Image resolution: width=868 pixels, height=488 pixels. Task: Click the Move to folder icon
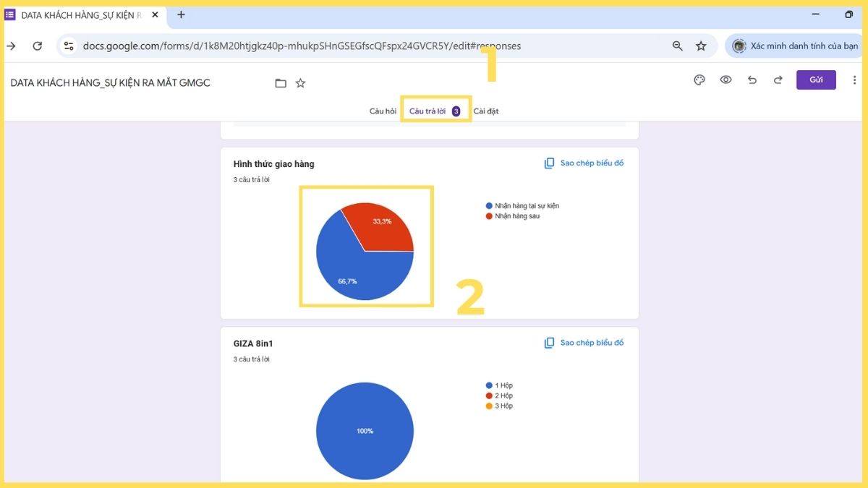tap(281, 82)
